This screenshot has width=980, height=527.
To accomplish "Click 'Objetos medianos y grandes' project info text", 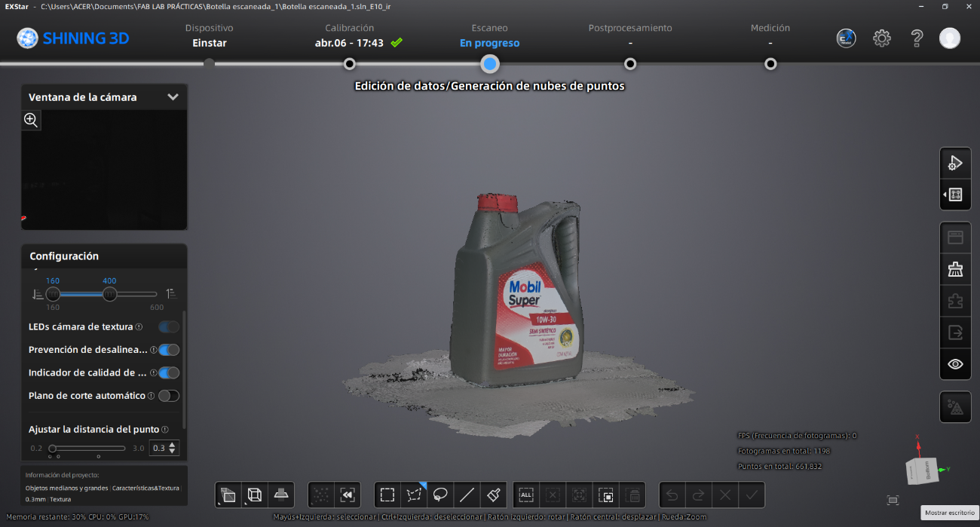I will click(x=67, y=488).
